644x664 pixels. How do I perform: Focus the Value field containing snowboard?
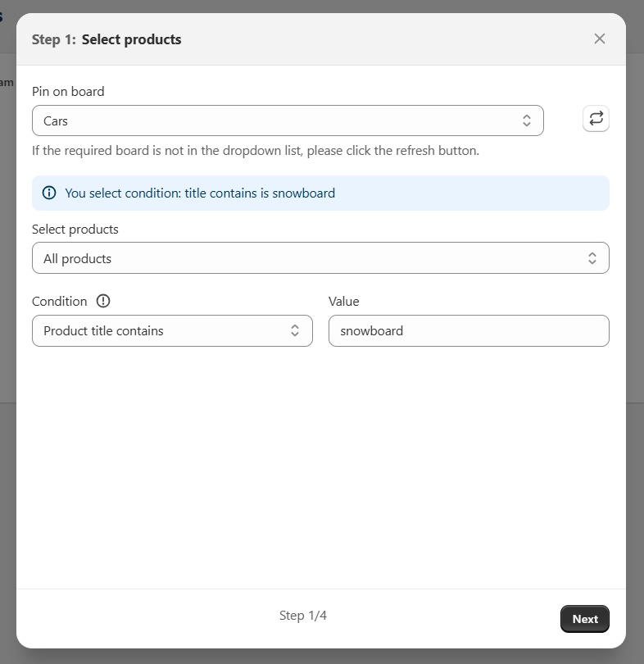pyautogui.click(x=469, y=330)
